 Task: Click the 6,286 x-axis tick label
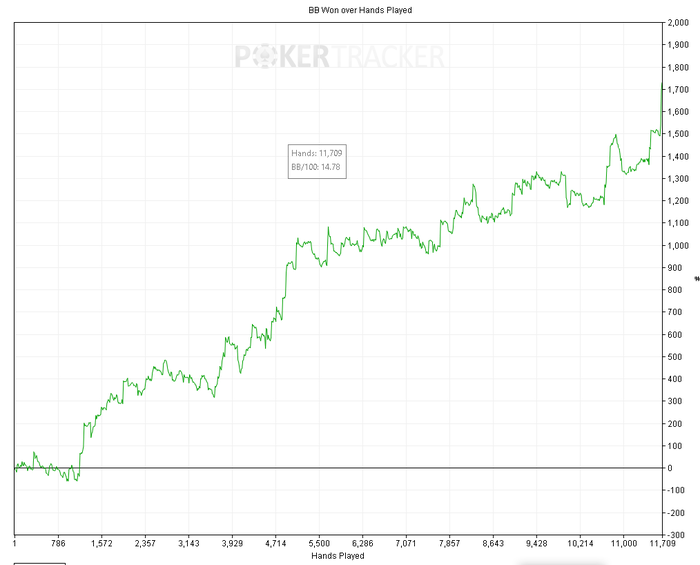point(362,543)
